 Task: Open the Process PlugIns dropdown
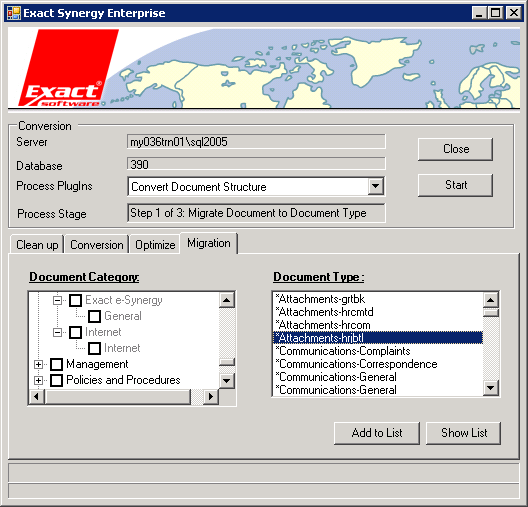tap(376, 186)
